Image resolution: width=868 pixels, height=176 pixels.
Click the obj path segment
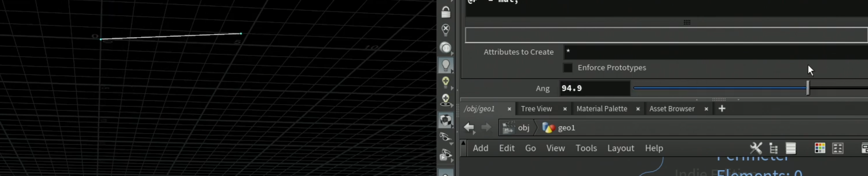coord(523,128)
